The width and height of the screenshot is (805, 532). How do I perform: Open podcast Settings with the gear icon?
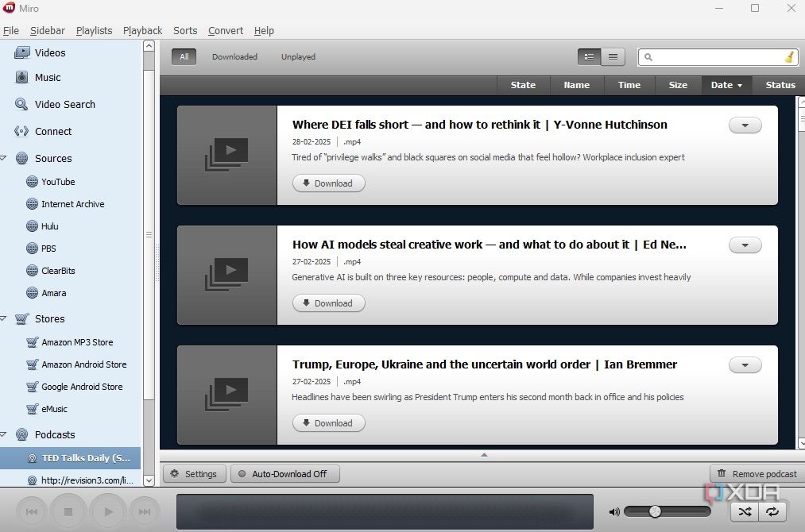coord(194,473)
